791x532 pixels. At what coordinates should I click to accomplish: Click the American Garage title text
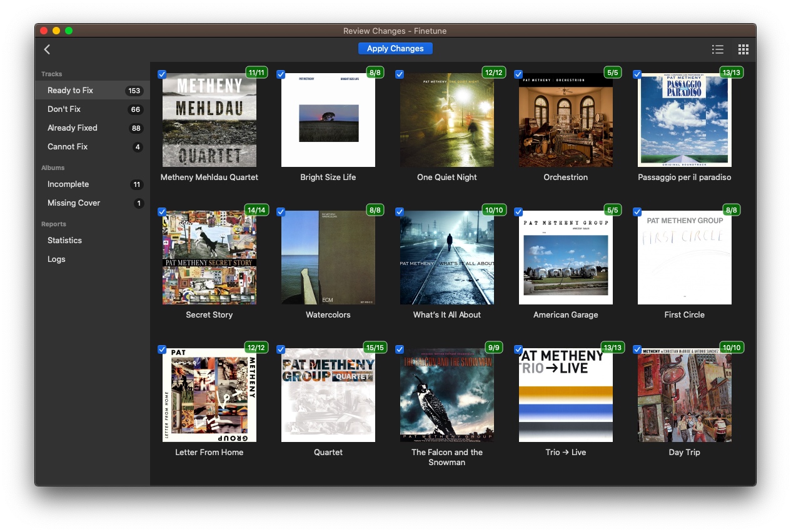tap(566, 314)
